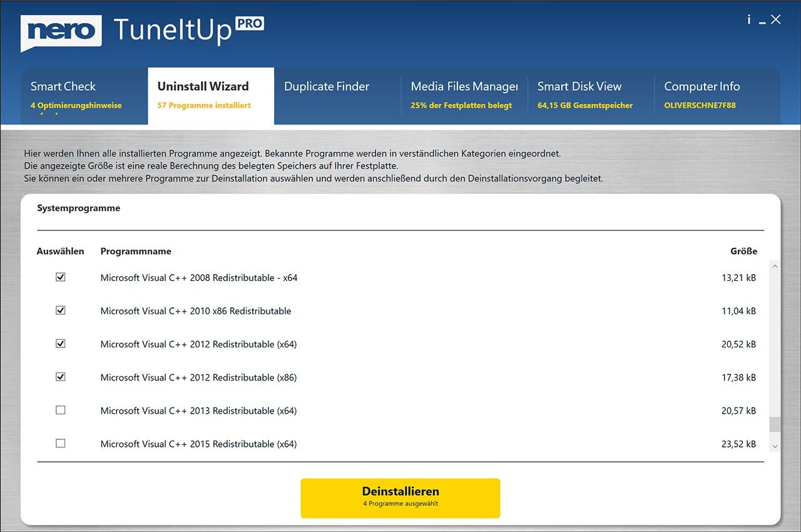Click the 20,57 kB size value
Viewport: 801px width, 532px height.
click(738, 411)
